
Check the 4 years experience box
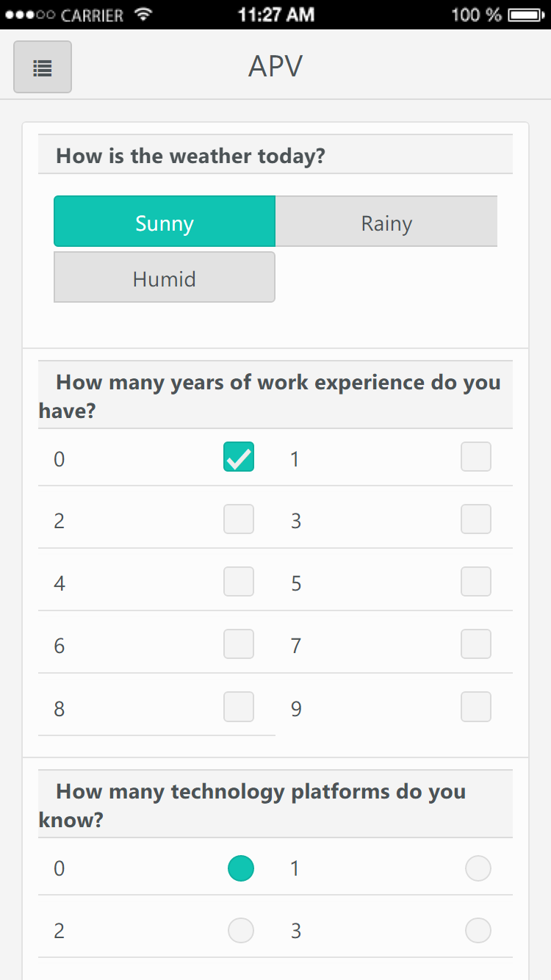239,582
